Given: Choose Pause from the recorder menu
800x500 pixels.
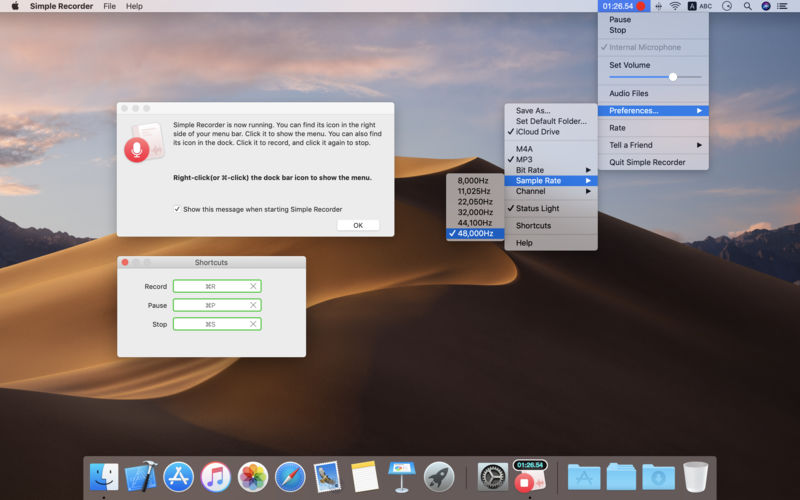Looking at the screenshot, I should coord(620,19).
